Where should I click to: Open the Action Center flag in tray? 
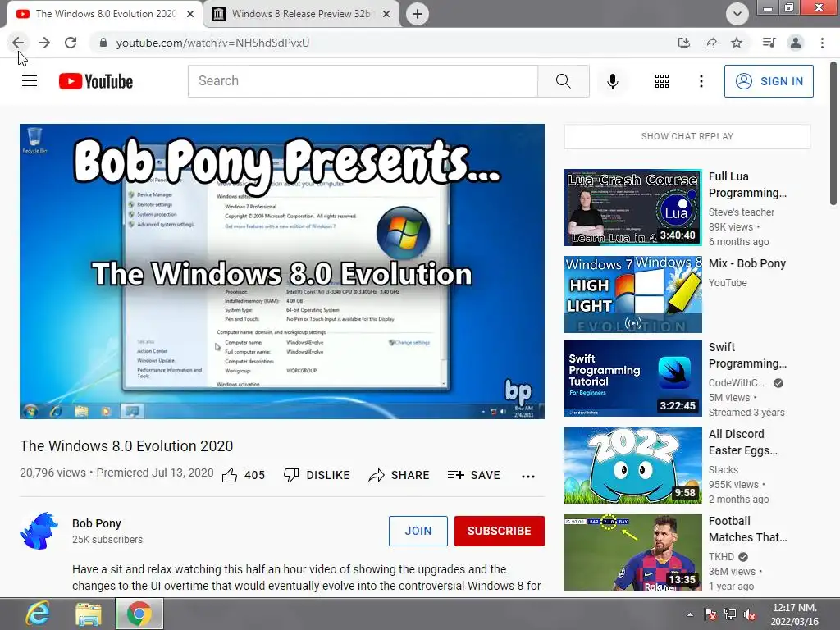(710, 614)
